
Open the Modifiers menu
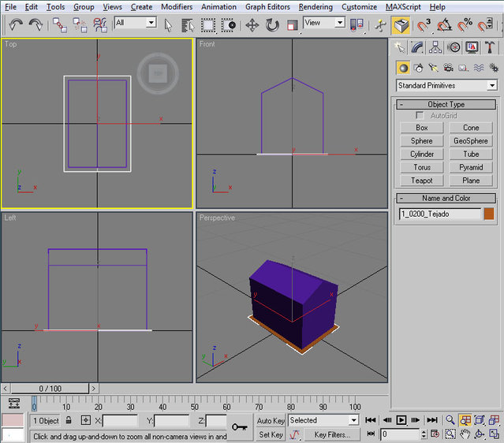176,7
